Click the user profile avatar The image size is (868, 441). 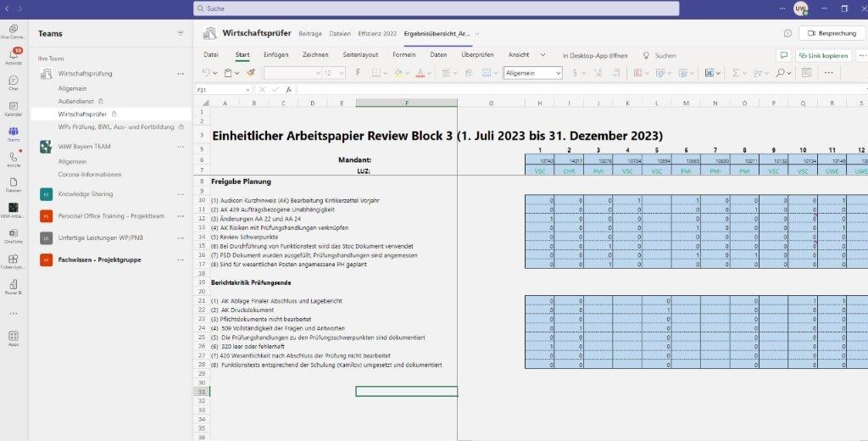tap(800, 8)
